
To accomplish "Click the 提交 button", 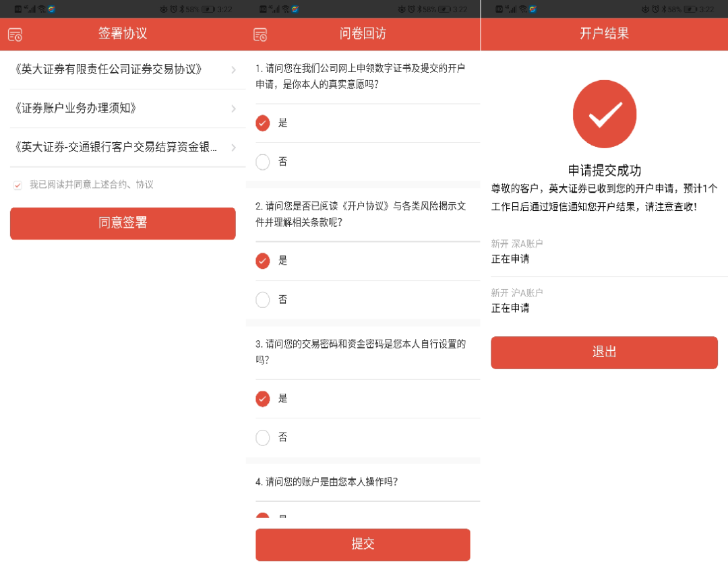I will (x=363, y=544).
